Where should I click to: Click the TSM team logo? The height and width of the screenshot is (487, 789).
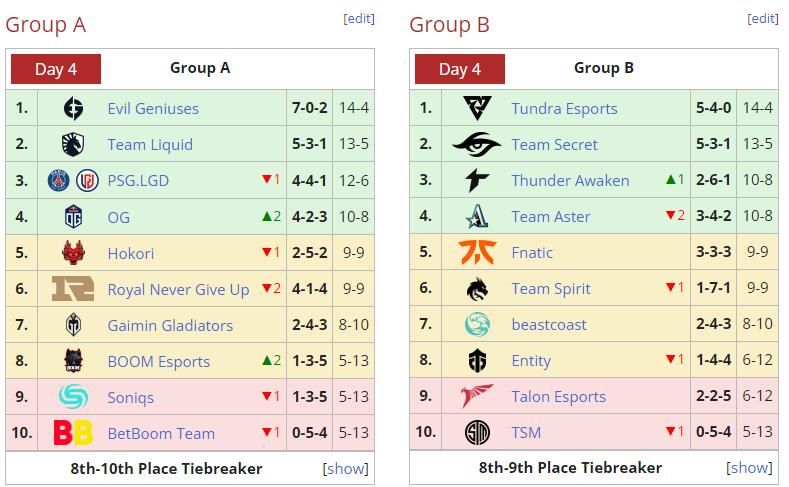[x=477, y=433]
